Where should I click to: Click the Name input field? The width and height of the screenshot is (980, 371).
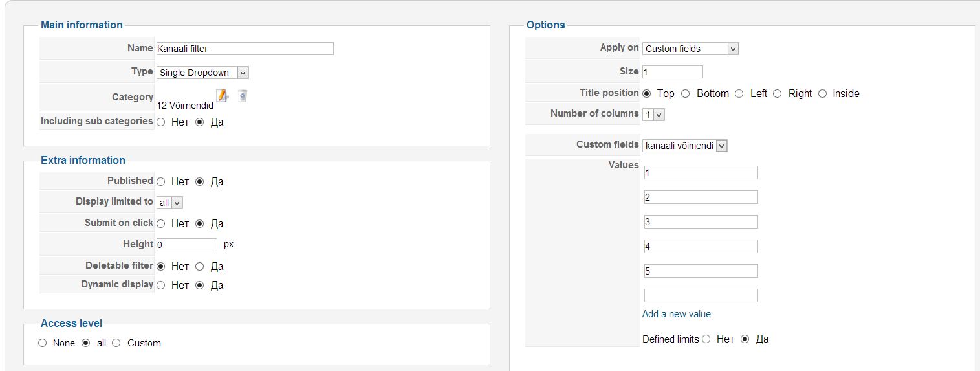tap(245, 49)
